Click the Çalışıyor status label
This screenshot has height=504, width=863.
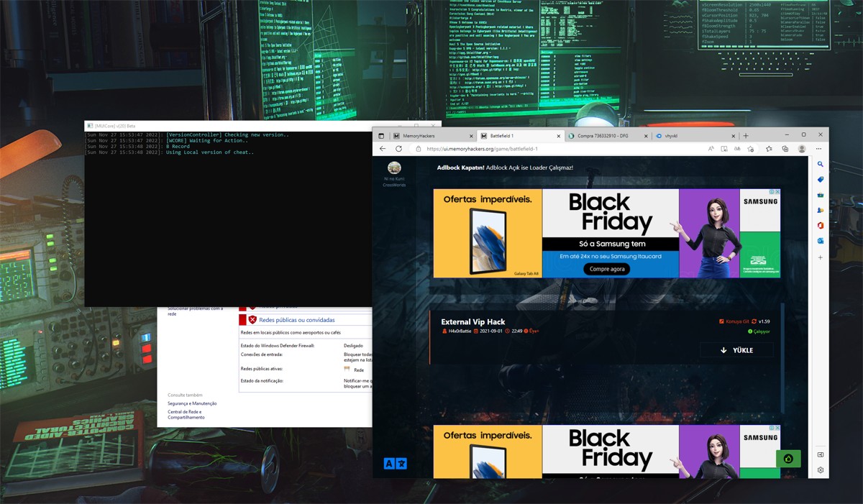tap(759, 331)
